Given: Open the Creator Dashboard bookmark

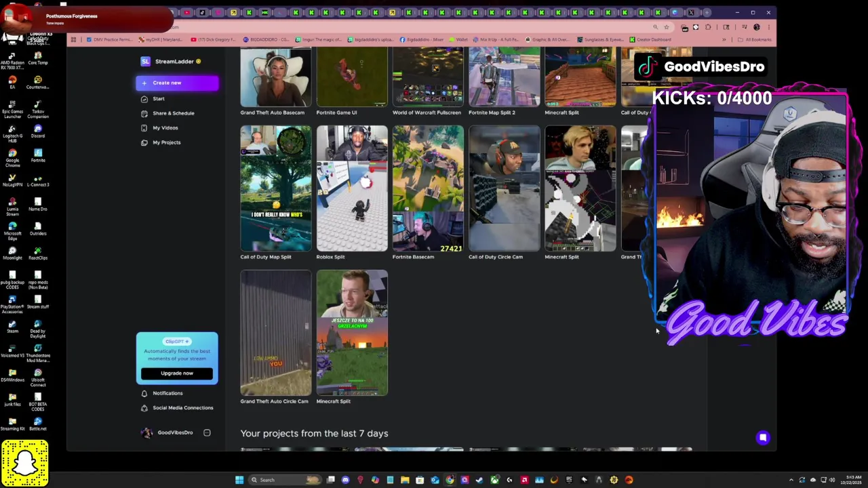Looking at the screenshot, I should coord(650,39).
